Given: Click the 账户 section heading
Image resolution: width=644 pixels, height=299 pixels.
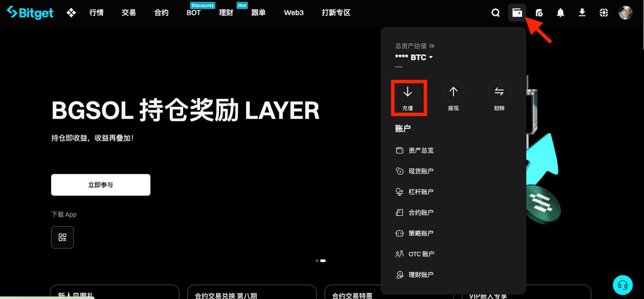Looking at the screenshot, I should (x=402, y=129).
